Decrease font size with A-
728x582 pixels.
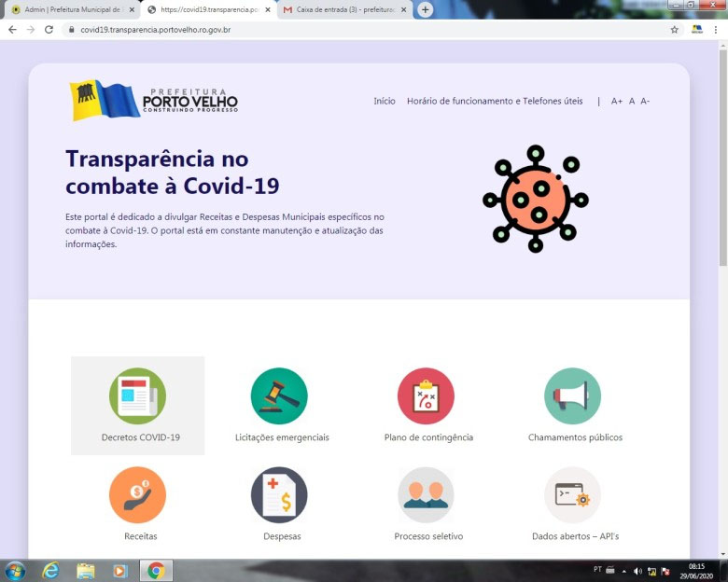(x=645, y=101)
